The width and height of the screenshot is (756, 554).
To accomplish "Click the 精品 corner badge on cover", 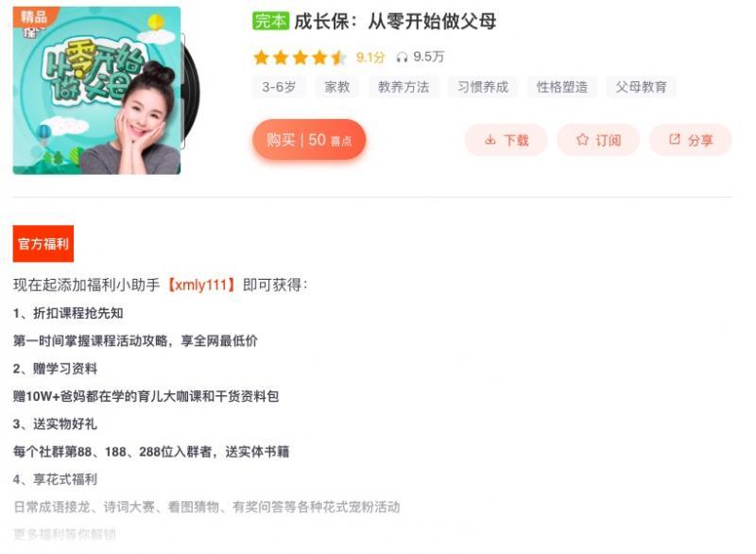I will [33, 18].
